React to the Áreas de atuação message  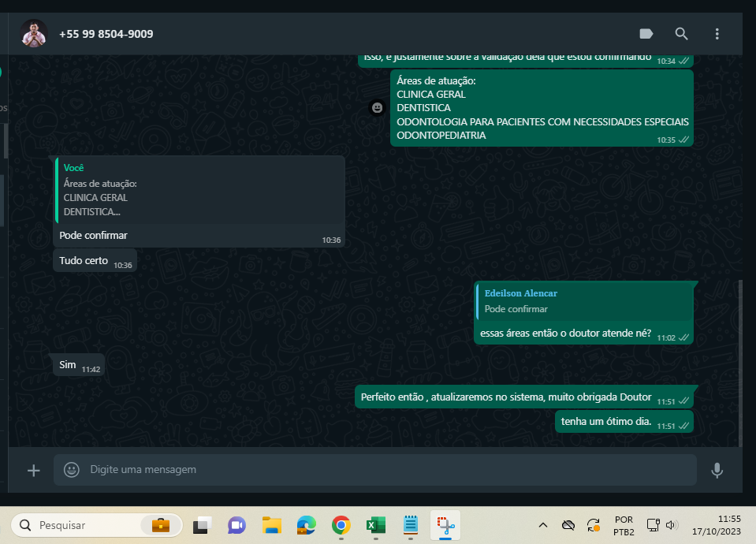378,107
